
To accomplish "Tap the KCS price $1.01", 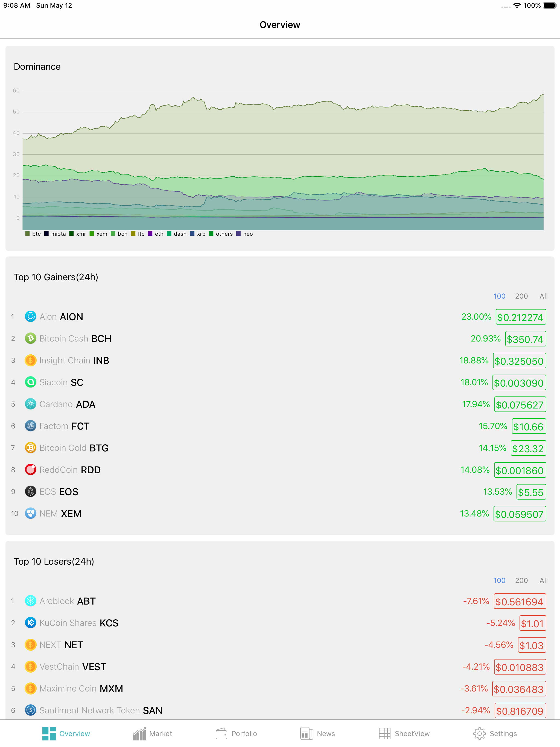I will [x=532, y=623].
